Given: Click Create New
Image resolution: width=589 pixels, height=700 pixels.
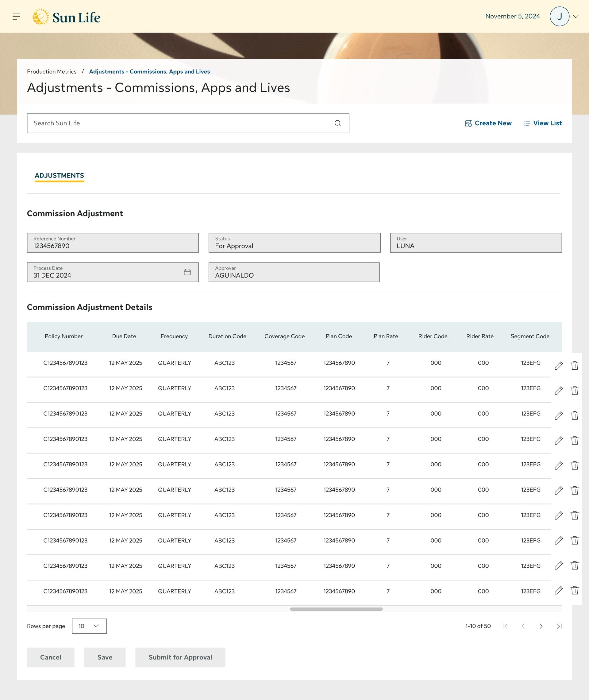Looking at the screenshot, I should point(488,123).
